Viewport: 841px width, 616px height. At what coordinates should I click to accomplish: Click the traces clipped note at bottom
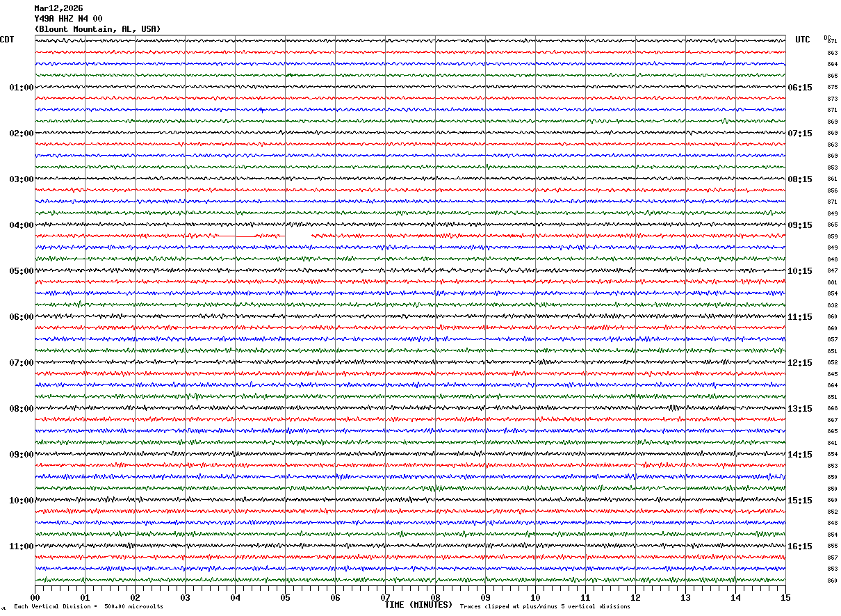545,607
